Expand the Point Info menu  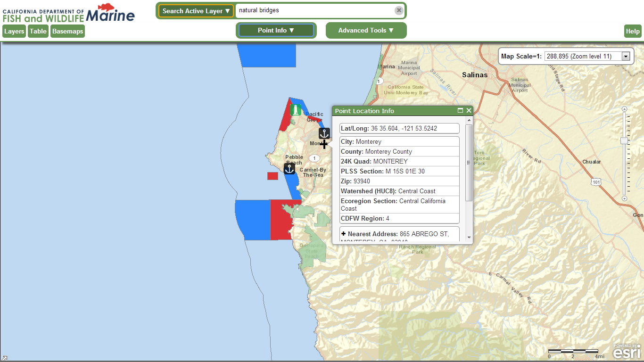[x=276, y=30]
